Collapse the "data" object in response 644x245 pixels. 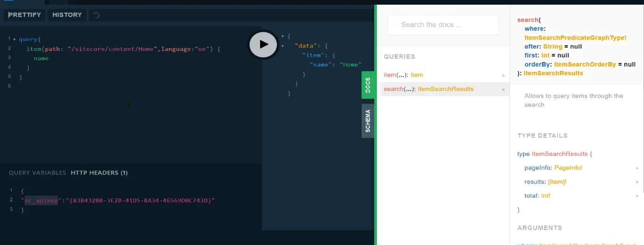coord(283,46)
